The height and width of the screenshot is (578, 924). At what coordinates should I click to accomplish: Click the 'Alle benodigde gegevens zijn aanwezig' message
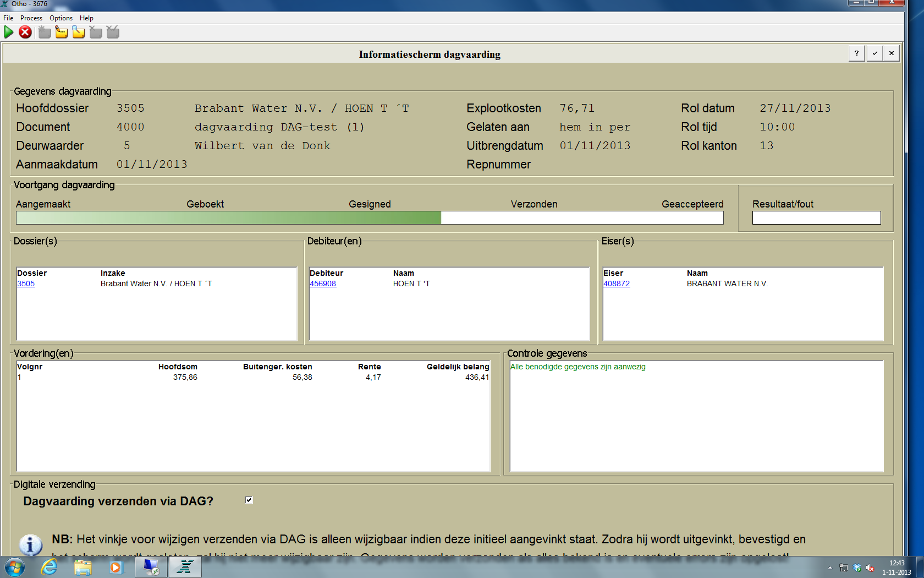pos(577,367)
